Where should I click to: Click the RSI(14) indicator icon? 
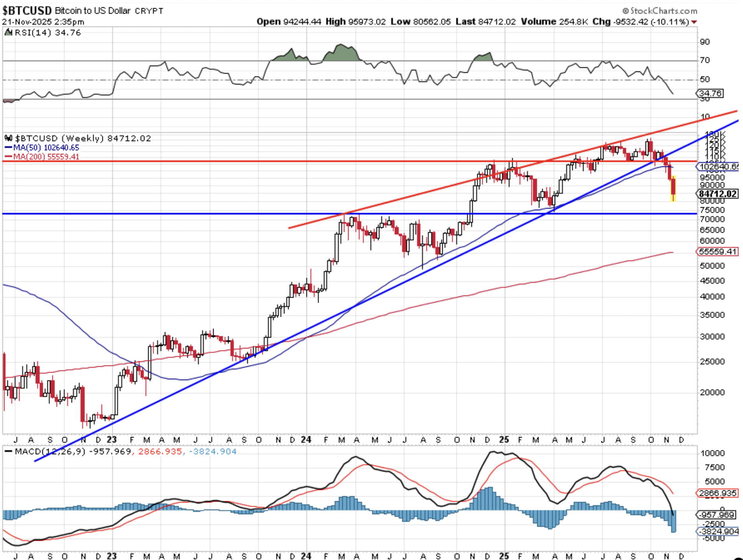point(8,32)
